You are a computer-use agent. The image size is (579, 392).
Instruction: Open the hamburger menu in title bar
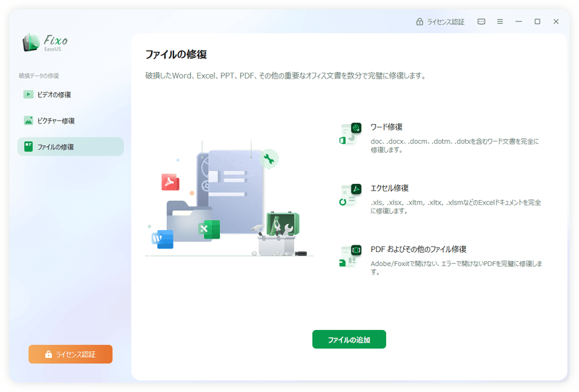point(500,21)
